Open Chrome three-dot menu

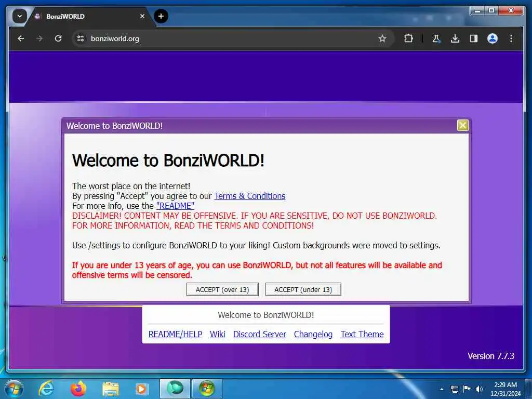511,38
